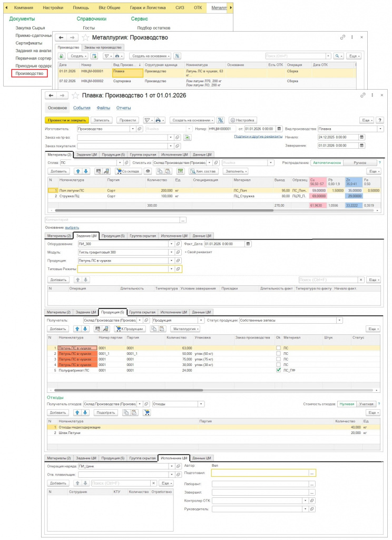Check Ok box for 63,000 Латунь ЛС row
This screenshot has width=392, height=540.
(278, 348)
